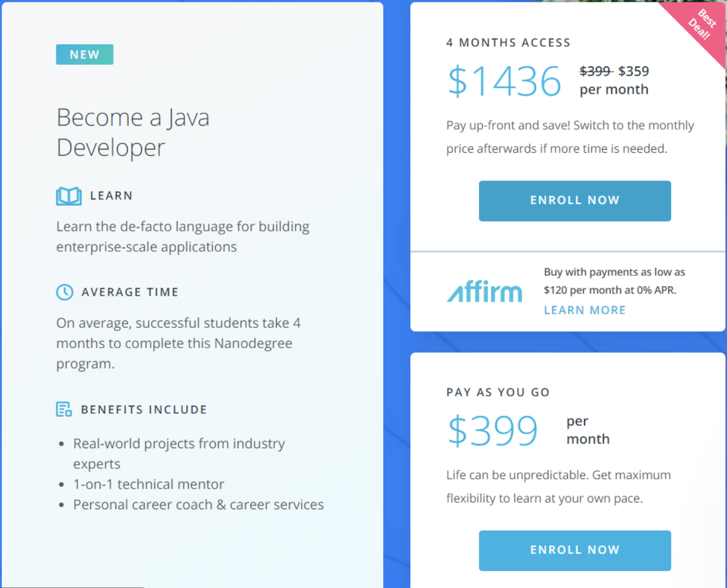Click the 4 Months Access heading
The width and height of the screenshot is (727, 588).
(508, 42)
